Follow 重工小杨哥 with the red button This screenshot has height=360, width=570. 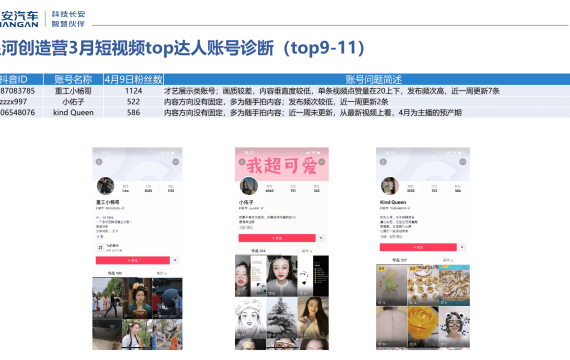pyautogui.click(x=133, y=260)
